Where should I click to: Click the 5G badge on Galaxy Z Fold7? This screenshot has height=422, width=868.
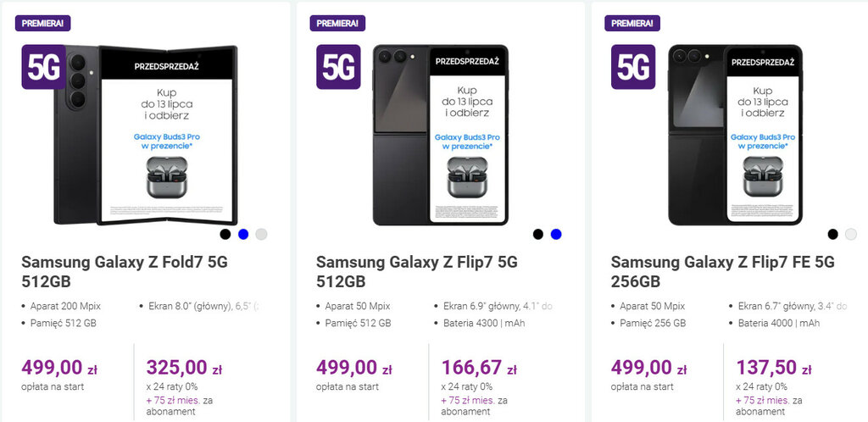click(x=43, y=67)
